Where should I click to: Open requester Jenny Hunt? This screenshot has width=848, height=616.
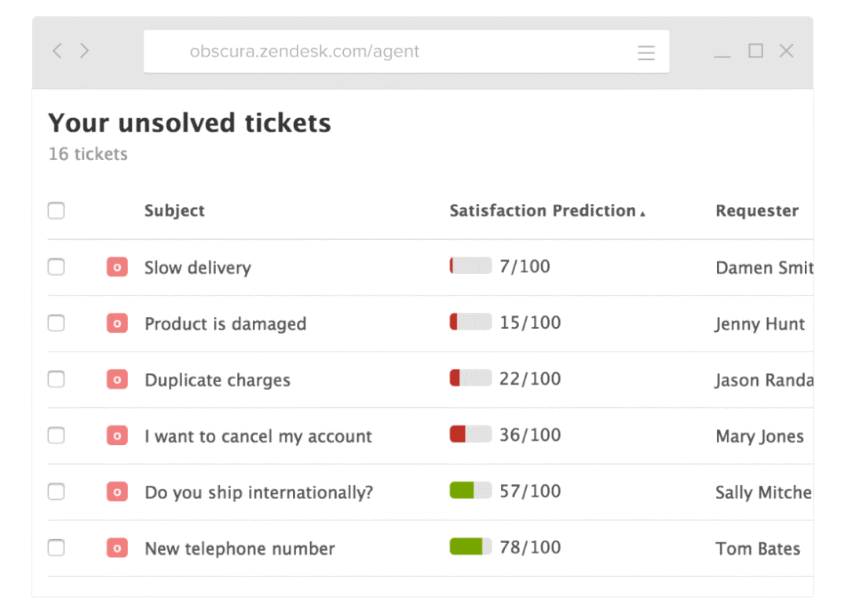[x=759, y=324]
